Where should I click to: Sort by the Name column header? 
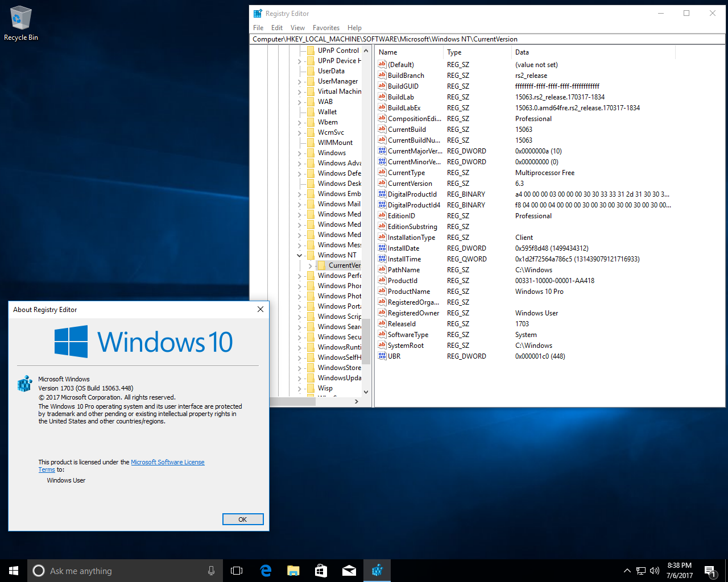click(x=409, y=52)
